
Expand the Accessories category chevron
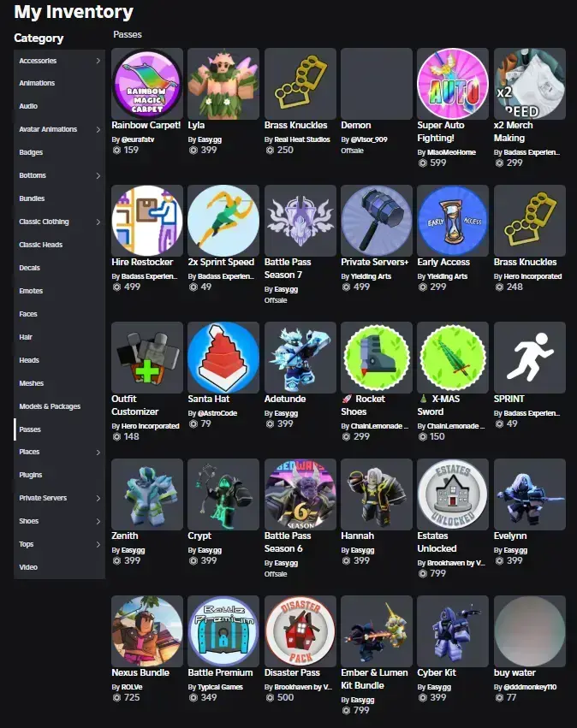pyautogui.click(x=98, y=61)
